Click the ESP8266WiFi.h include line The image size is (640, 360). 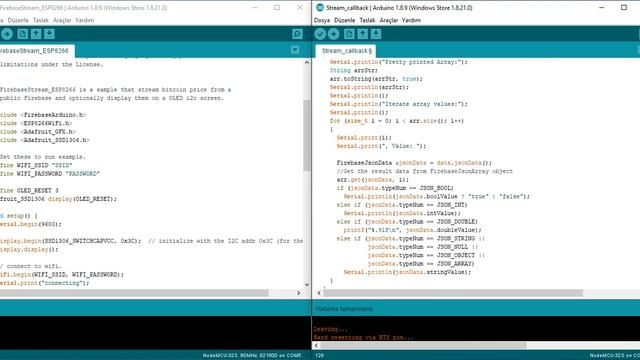(36, 123)
